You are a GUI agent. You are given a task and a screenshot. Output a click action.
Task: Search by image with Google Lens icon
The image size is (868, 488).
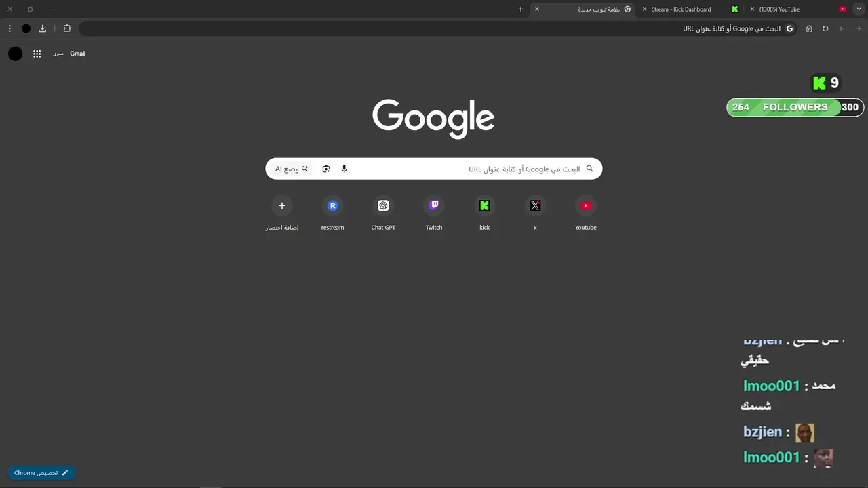point(326,169)
